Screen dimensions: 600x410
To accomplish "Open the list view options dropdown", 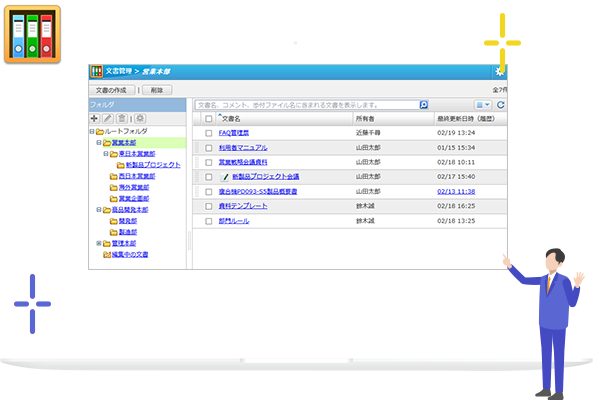I will click(482, 104).
